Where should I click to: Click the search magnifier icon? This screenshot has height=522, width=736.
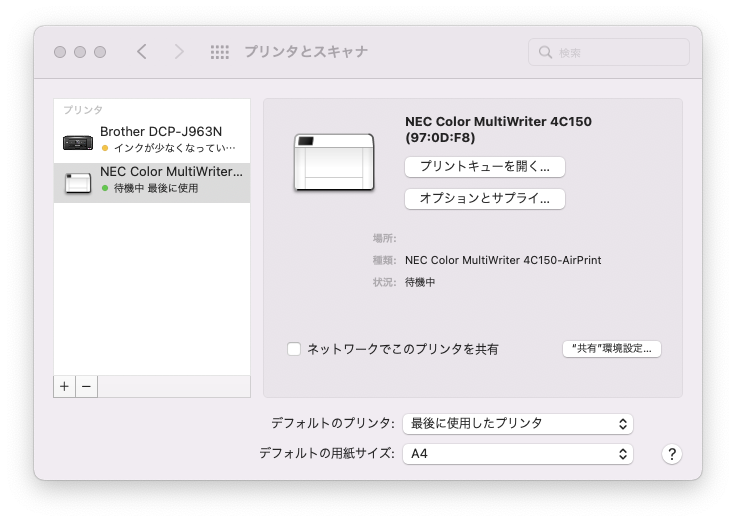click(545, 52)
